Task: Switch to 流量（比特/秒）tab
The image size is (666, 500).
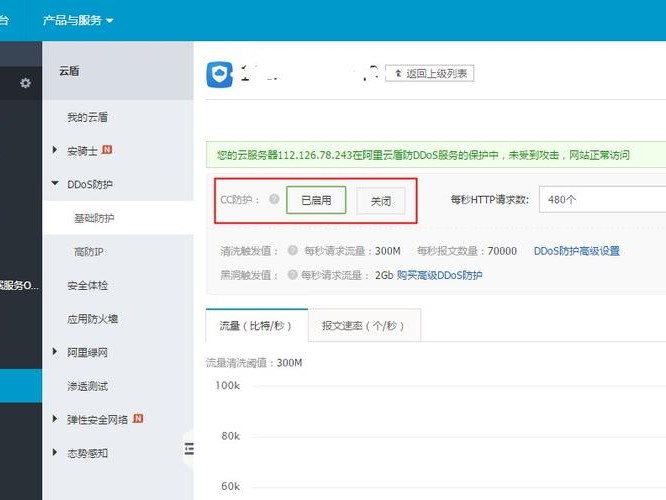Action: click(257, 325)
